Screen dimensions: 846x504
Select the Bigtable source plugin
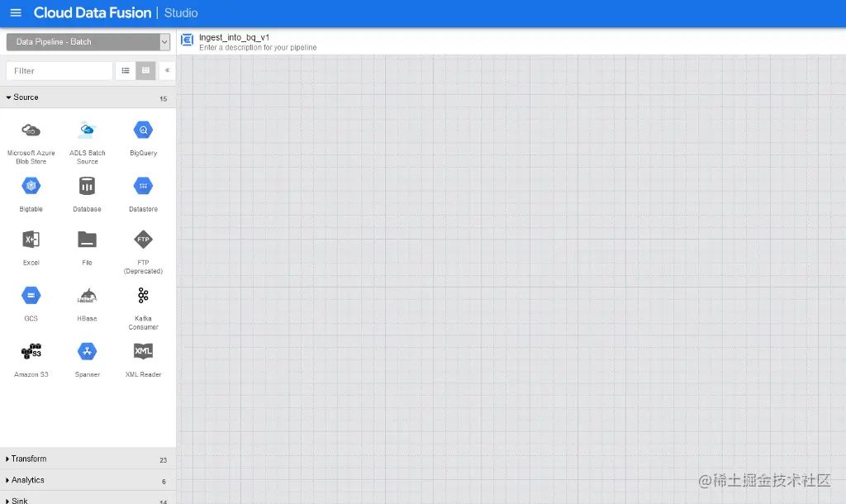click(31, 194)
